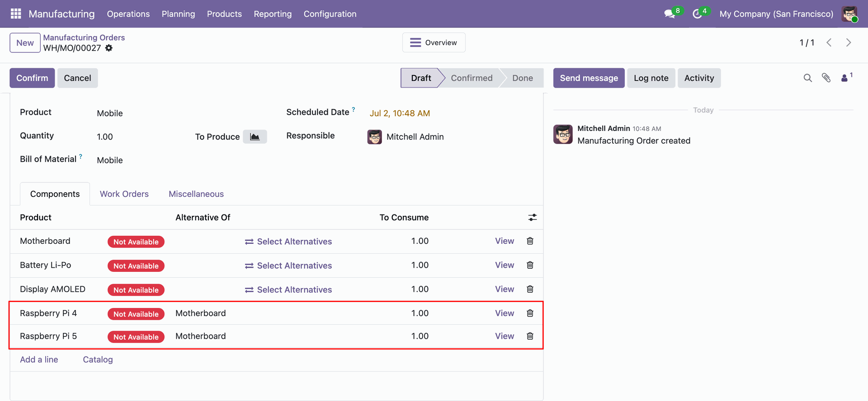Viewport: 868px width, 401px height.
Task: Open the Catalog link
Action: (x=98, y=359)
